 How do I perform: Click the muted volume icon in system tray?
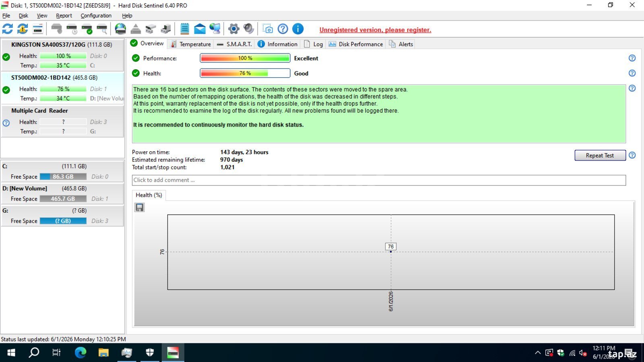pos(583,353)
